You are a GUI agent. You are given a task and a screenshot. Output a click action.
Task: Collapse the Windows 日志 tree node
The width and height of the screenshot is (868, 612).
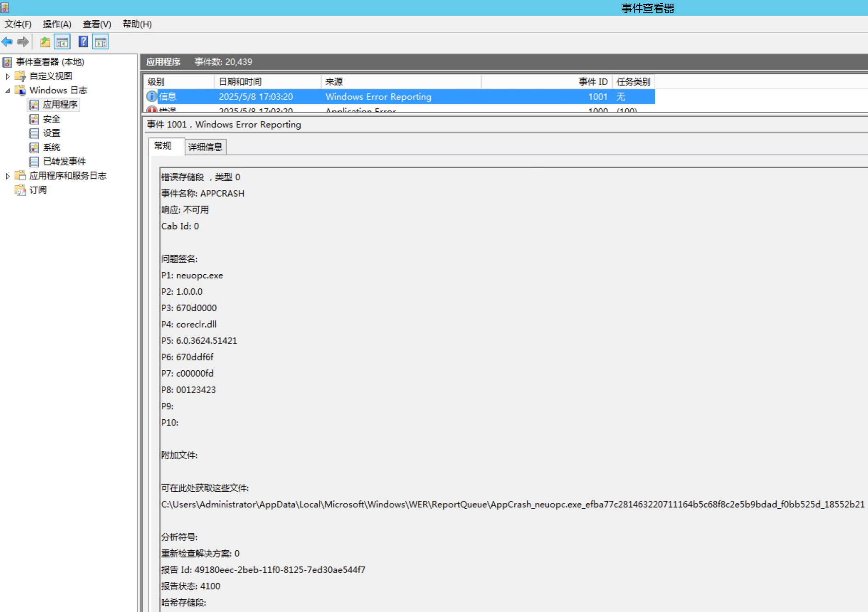(7, 91)
